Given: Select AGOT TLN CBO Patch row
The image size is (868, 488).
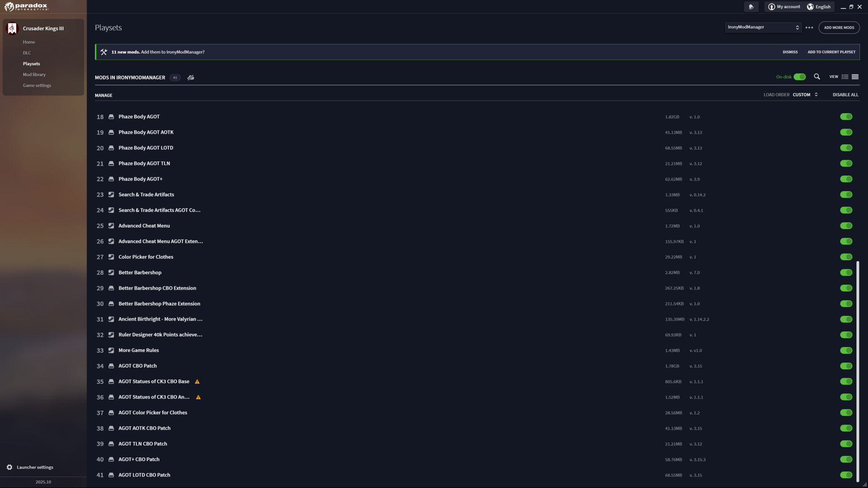Looking at the screenshot, I should 477,444.
